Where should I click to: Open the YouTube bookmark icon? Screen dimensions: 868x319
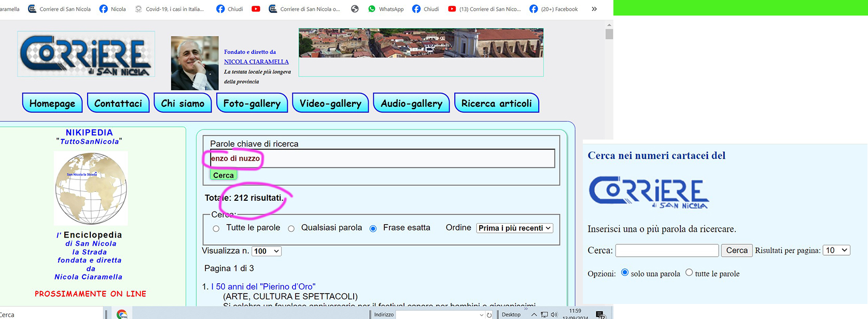256,9
